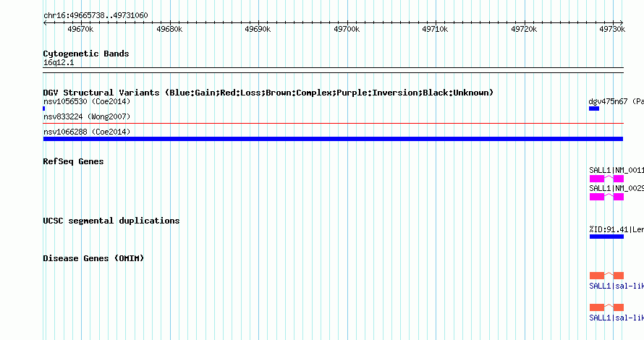Click the DGV Structural Variants track title
The height and width of the screenshot is (340, 644).
[268, 93]
